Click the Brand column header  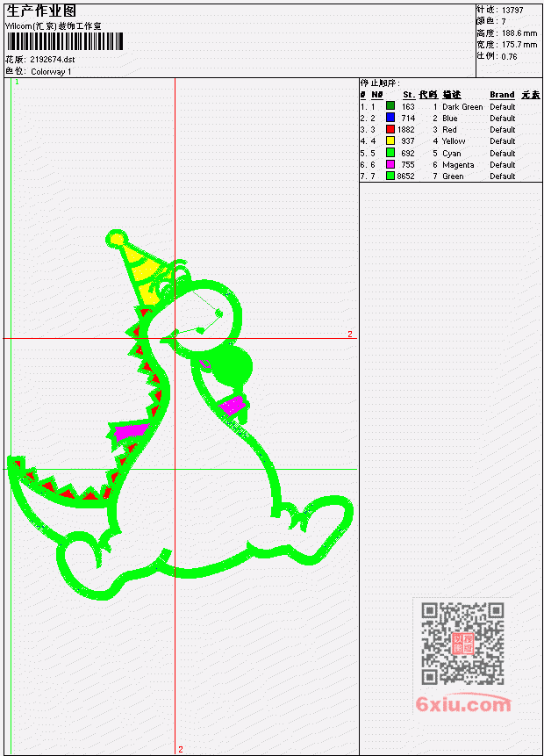pyautogui.click(x=502, y=95)
